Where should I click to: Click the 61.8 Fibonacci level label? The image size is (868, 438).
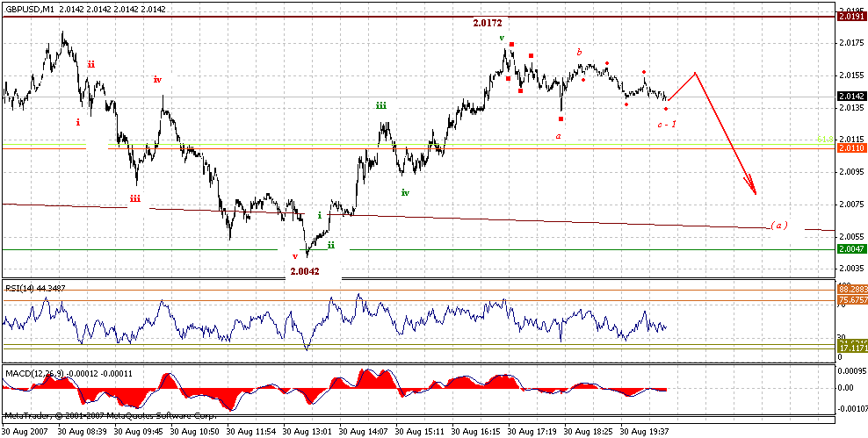coord(825,140)
